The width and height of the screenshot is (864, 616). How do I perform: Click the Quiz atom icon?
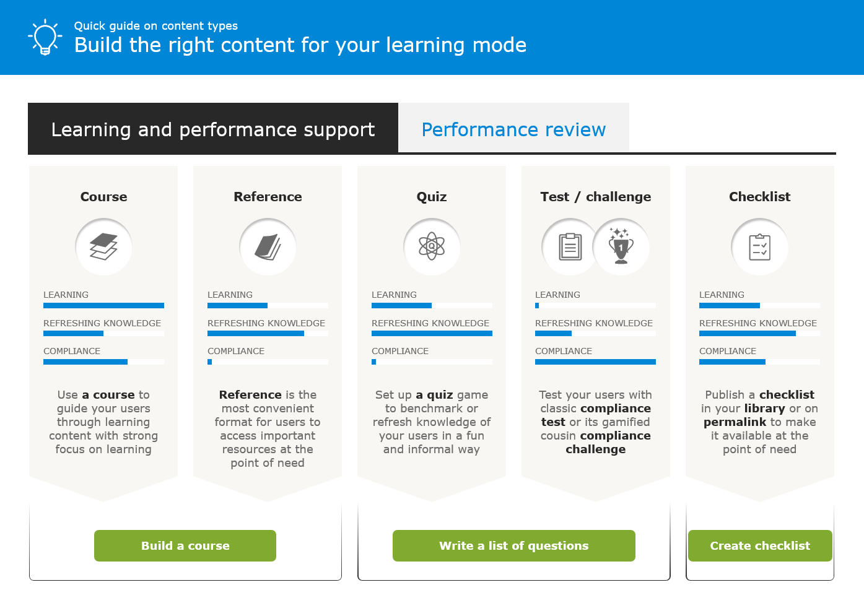(432, 247)
